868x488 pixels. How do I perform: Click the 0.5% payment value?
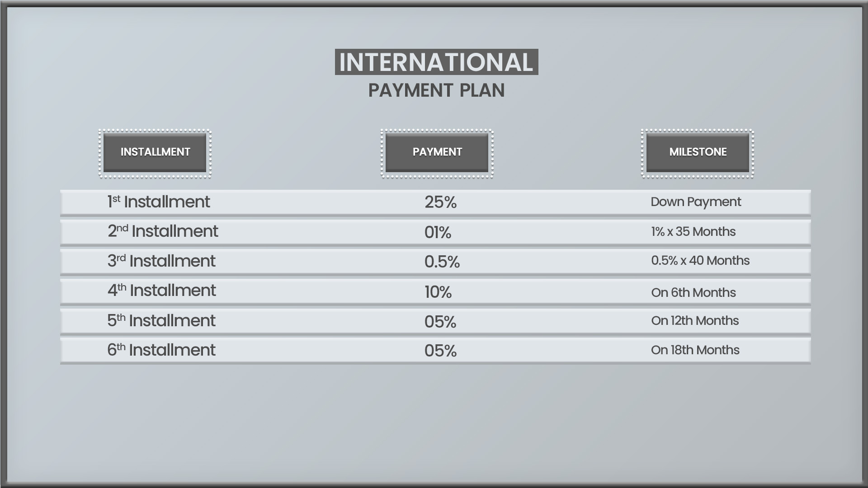click(x=442, y=262)
